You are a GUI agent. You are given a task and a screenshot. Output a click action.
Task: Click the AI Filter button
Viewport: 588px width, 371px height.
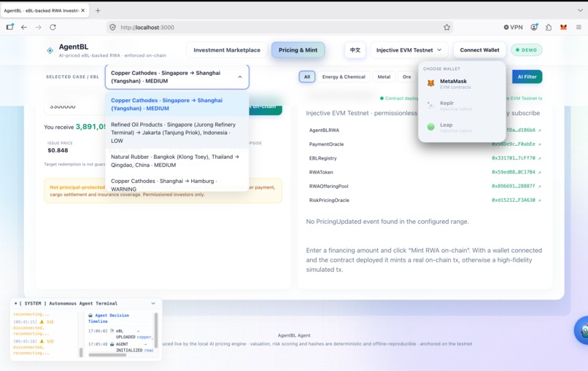(x=527, y=77)
